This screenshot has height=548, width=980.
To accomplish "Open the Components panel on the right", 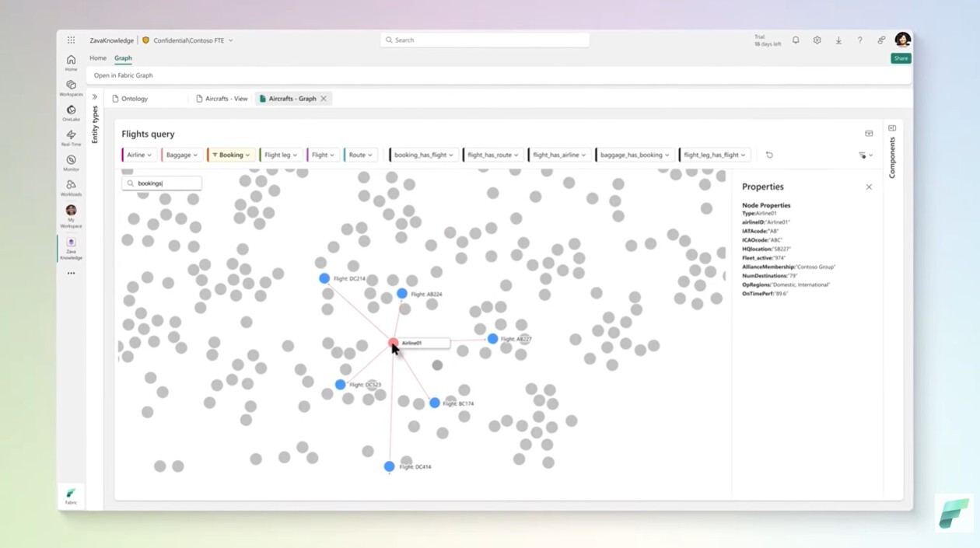I will coord(891,152).
